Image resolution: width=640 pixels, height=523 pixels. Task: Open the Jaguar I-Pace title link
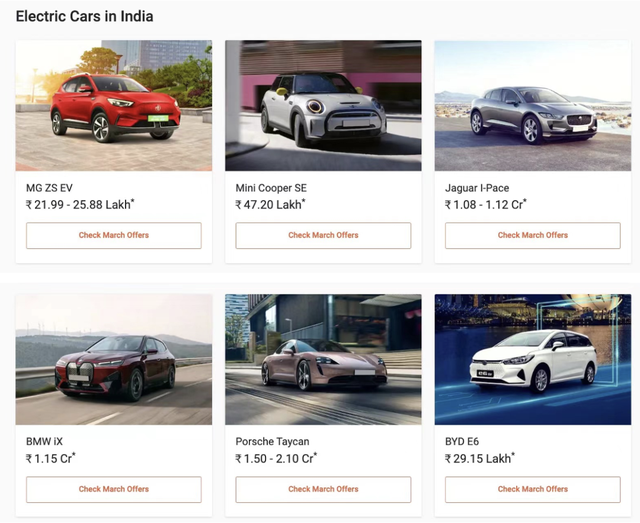(x=477, y=188)
